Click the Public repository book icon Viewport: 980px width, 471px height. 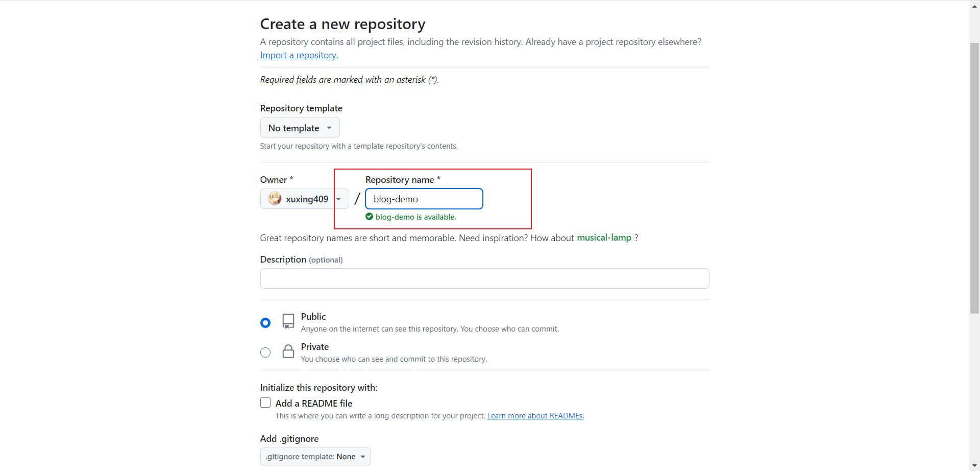tap(288, 321)
